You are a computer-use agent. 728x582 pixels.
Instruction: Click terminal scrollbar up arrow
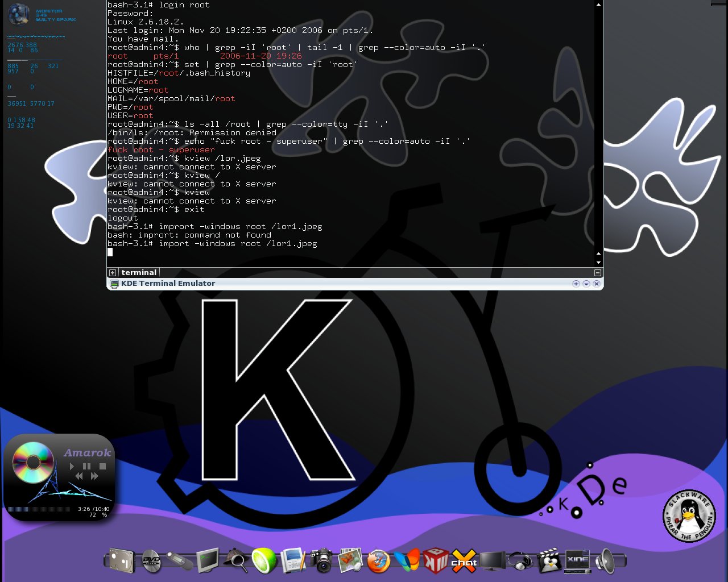click(598, 5)
